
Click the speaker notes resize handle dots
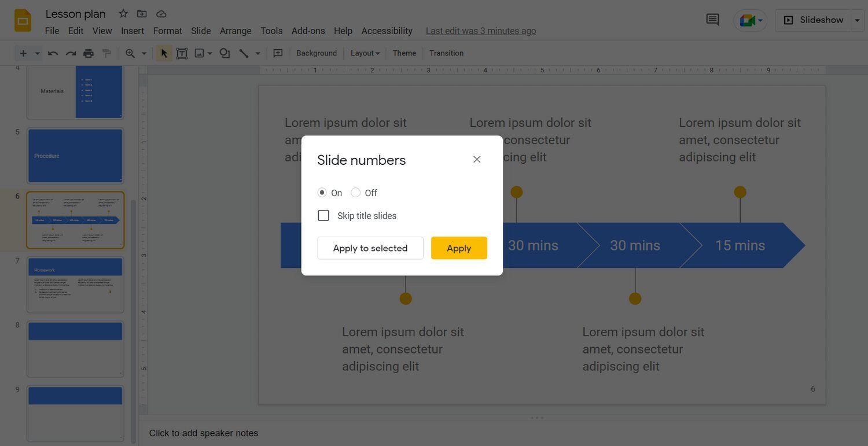click(537, 418)
